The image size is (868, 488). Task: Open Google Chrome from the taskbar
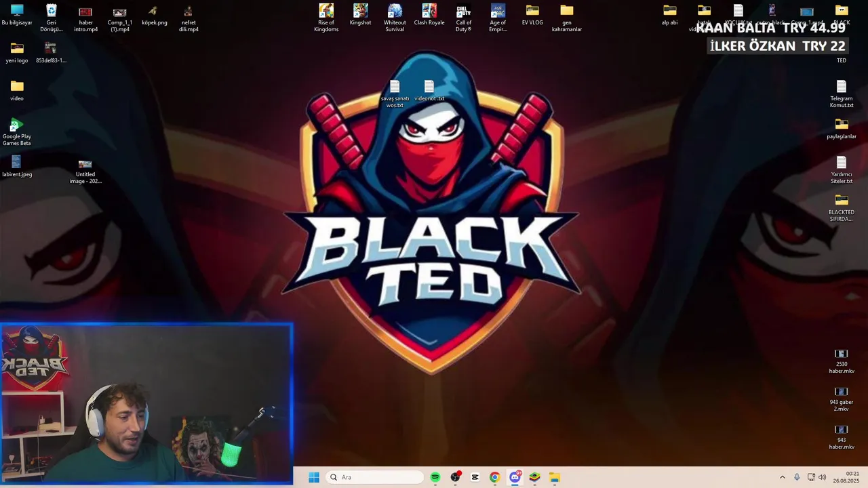494,477
